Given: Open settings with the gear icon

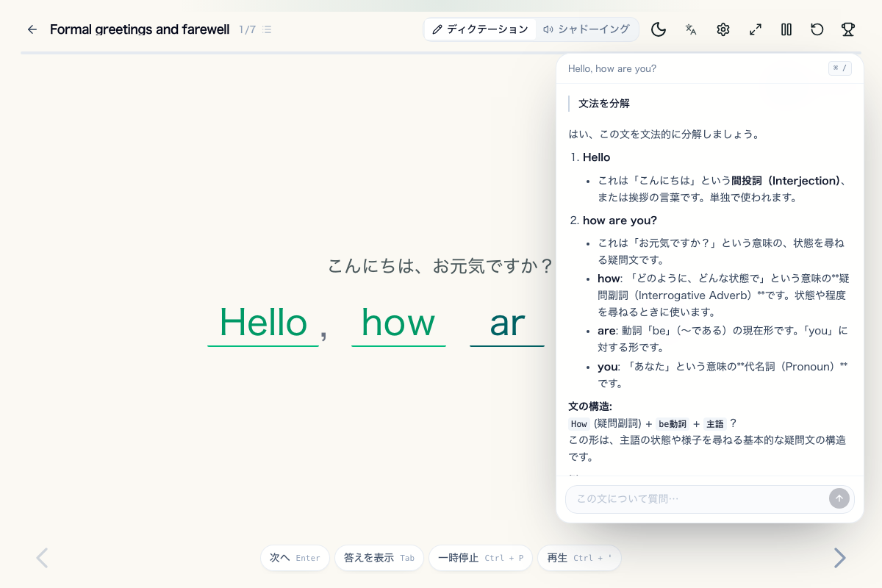Looking at the screenshot, I should 723,29.
